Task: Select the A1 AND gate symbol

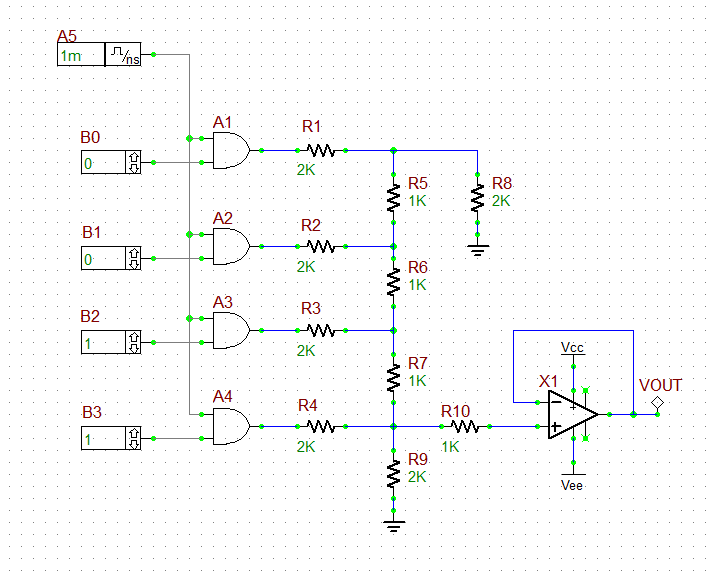Action: 232,151
